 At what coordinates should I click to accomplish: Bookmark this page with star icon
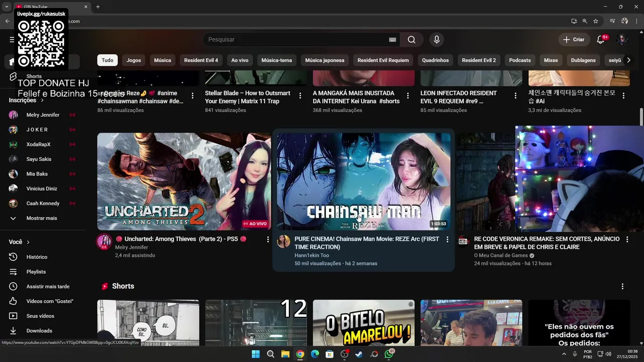596,21
